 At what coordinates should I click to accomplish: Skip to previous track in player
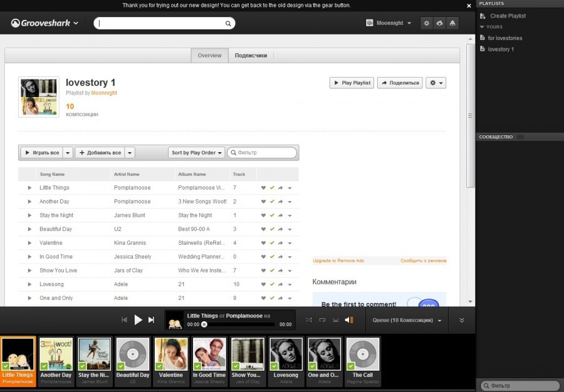pos(125,320)
